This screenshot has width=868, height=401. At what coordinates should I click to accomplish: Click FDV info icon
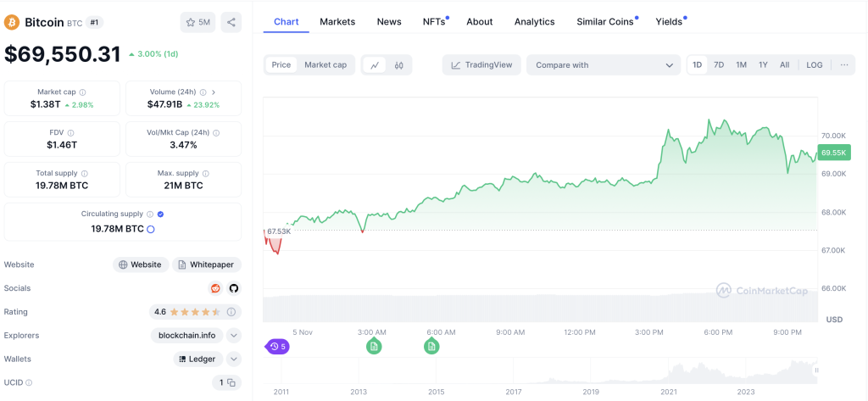[x=71, y=133]
